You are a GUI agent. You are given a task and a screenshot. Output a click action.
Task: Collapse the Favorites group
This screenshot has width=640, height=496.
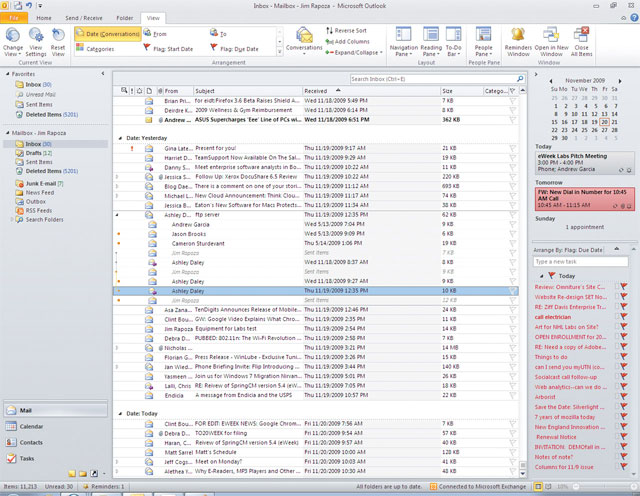(7, 74)
